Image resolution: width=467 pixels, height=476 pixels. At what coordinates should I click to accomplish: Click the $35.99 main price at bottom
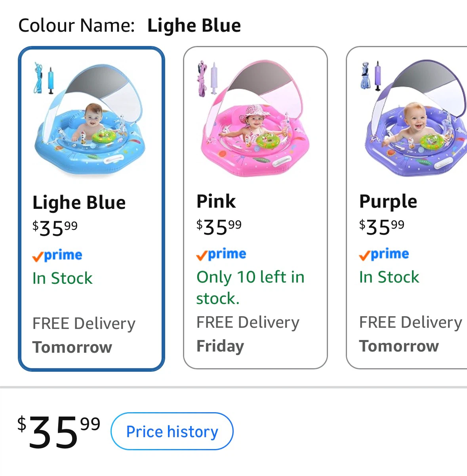59,432
